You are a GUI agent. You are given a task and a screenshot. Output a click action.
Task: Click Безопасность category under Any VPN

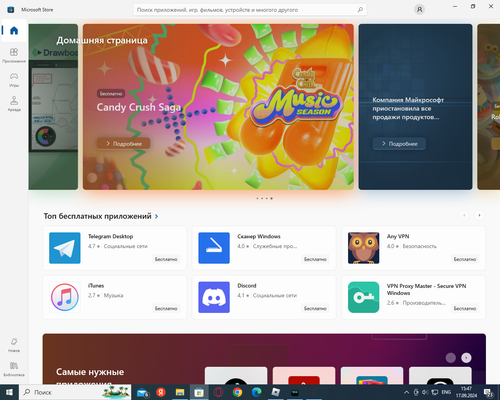pos(419,246)
